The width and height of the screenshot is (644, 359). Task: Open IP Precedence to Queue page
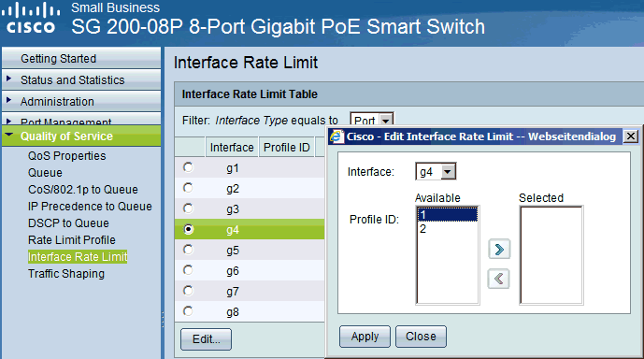click(90, 207)
